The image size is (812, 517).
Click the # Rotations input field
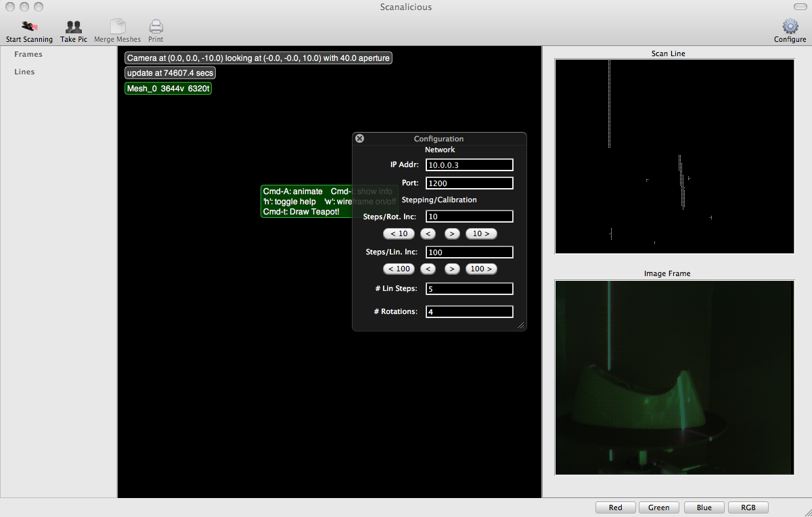click(469, 312)
